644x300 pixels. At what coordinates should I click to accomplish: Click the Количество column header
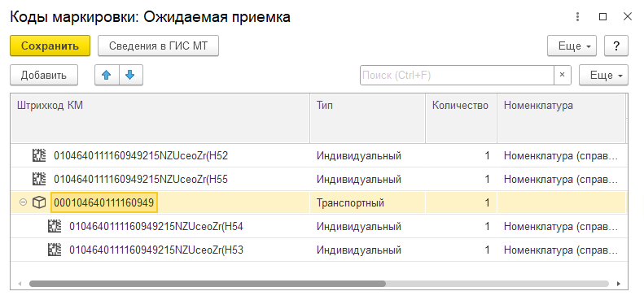pyautogui.click(x=462, y=118)
